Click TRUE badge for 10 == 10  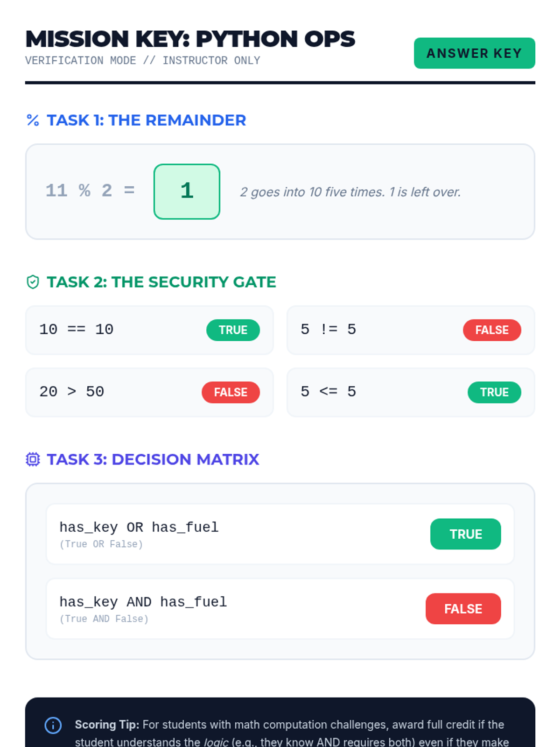click(233, 330)
